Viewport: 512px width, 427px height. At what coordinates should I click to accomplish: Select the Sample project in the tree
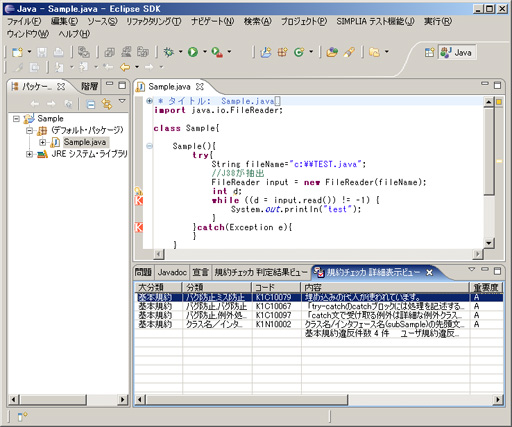click(50, 119)
